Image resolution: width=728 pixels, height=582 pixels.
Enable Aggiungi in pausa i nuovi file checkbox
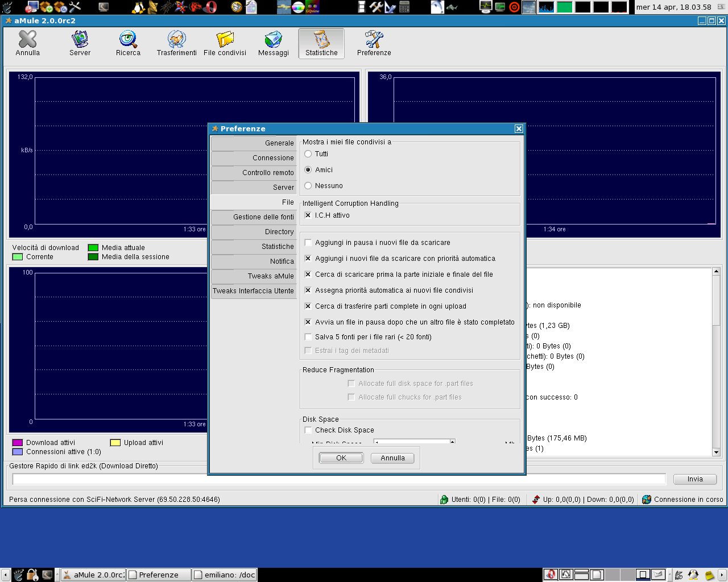tap(308, 243)
